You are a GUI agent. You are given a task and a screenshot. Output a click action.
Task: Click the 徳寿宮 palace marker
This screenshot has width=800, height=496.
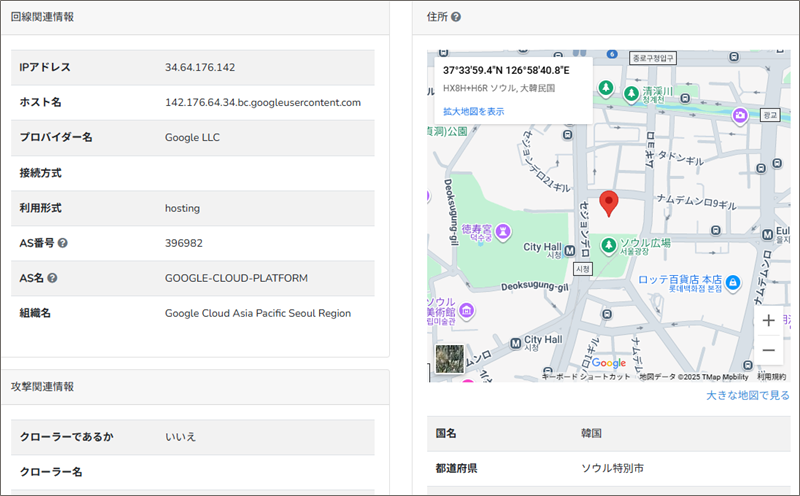click(x=504, y=232)
